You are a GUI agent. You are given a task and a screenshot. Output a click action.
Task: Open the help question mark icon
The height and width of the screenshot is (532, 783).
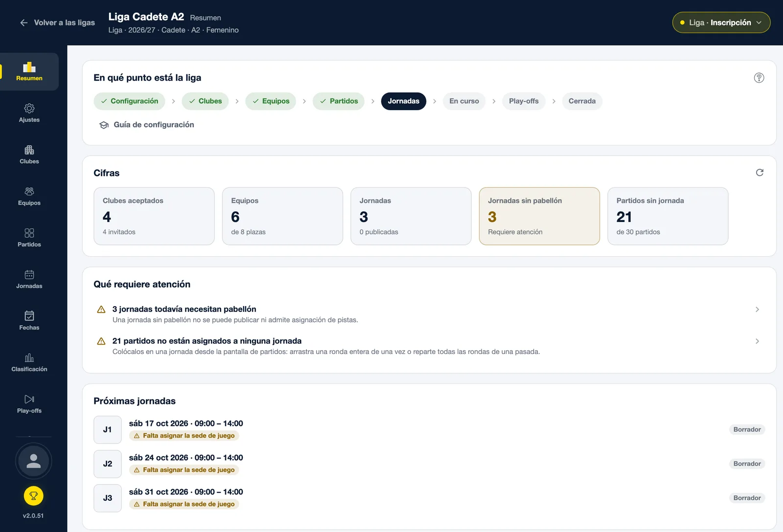tap(759, 78)
